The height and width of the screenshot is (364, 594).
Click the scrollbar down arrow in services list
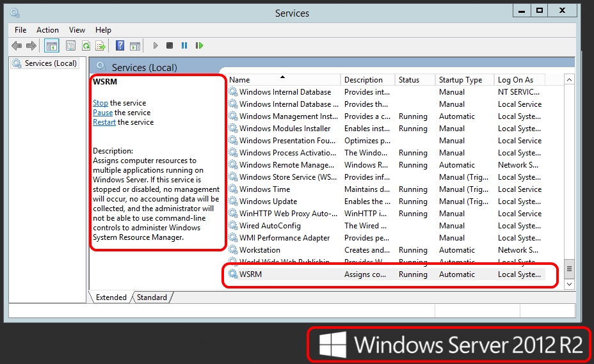coord(569,283)
